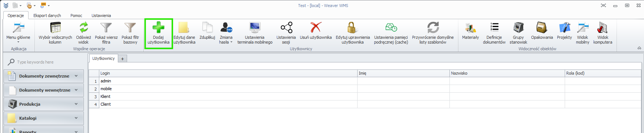
Task: Expand the Produkcja sidebar group
Action: click(44, 104)
